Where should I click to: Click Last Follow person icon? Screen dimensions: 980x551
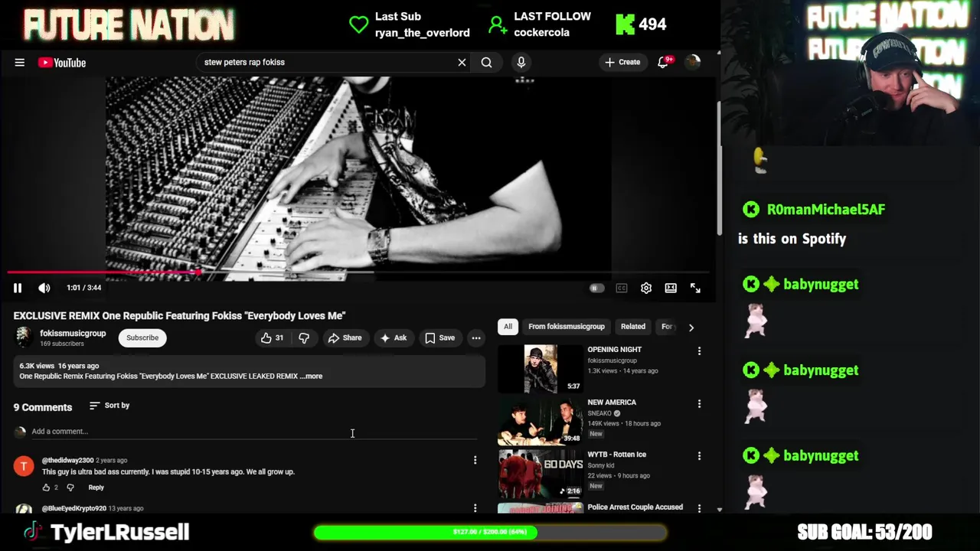tap(498, 25)
